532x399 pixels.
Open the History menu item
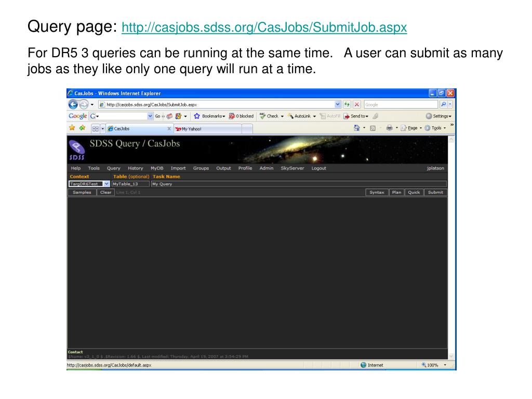point(136,168)
